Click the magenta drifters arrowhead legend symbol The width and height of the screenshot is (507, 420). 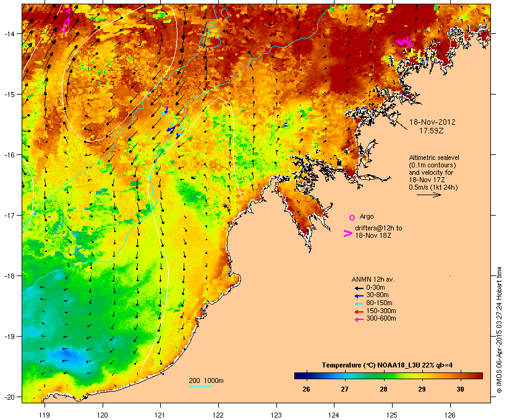(x=348, y=233)
